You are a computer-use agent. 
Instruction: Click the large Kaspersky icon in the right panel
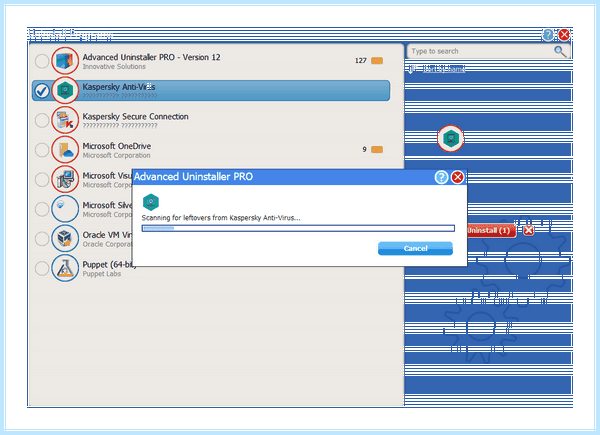coord(451,138)
